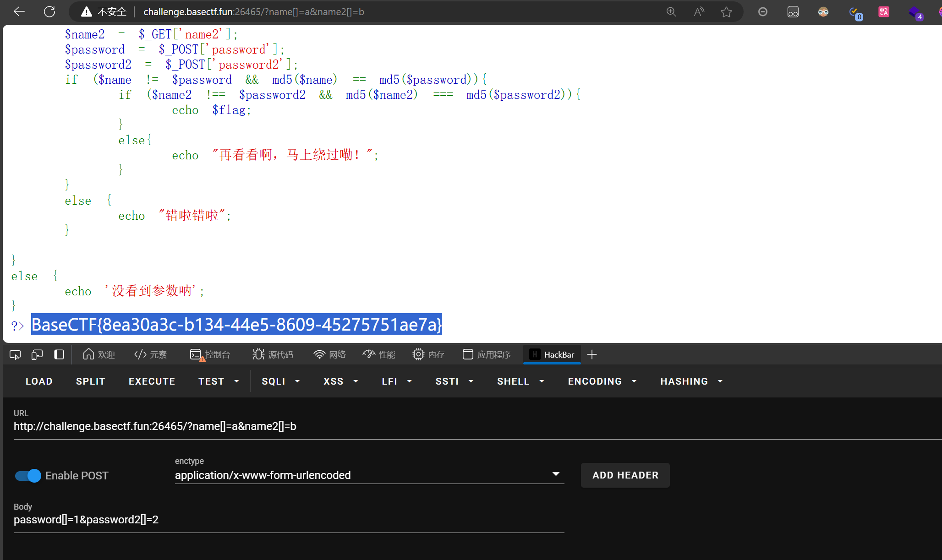Click the not-secure warning triangle icon
Viewport: 942px width, 560px height.
[86, 12]
